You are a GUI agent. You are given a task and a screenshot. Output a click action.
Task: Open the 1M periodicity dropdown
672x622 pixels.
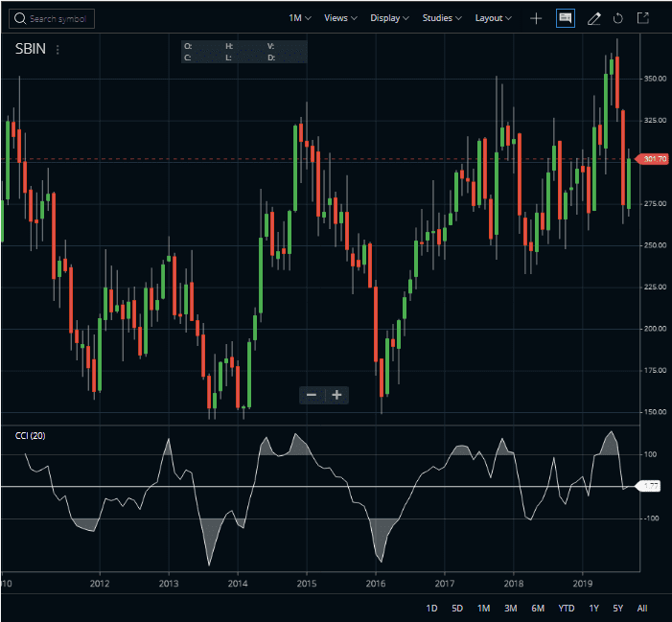pos(299,18)
